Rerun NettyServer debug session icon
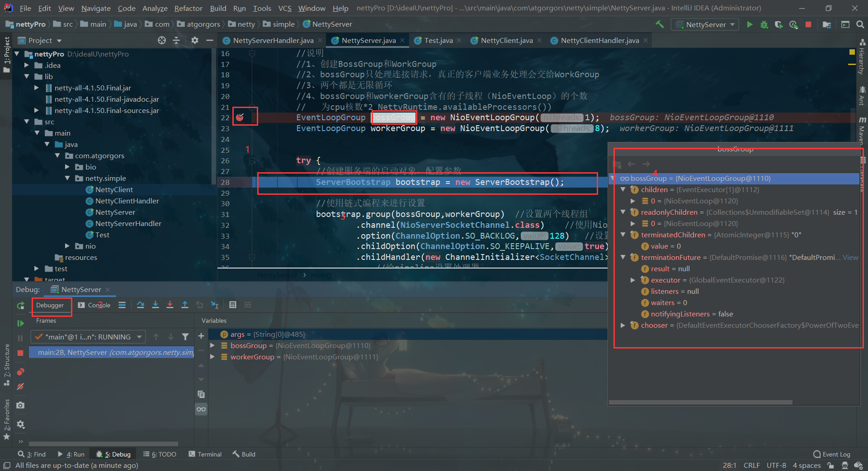This screenshot has width=868, height=471. click(x=20, y=306)
